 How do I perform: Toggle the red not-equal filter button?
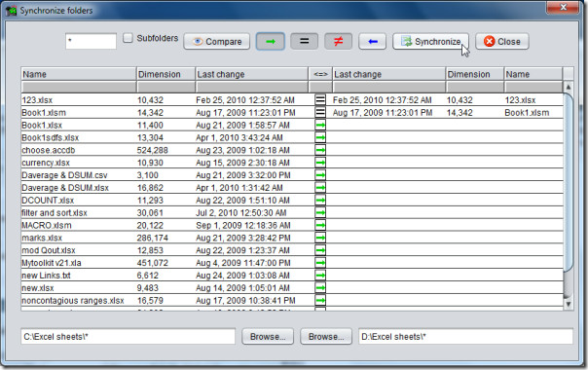(x=338, y=41)
